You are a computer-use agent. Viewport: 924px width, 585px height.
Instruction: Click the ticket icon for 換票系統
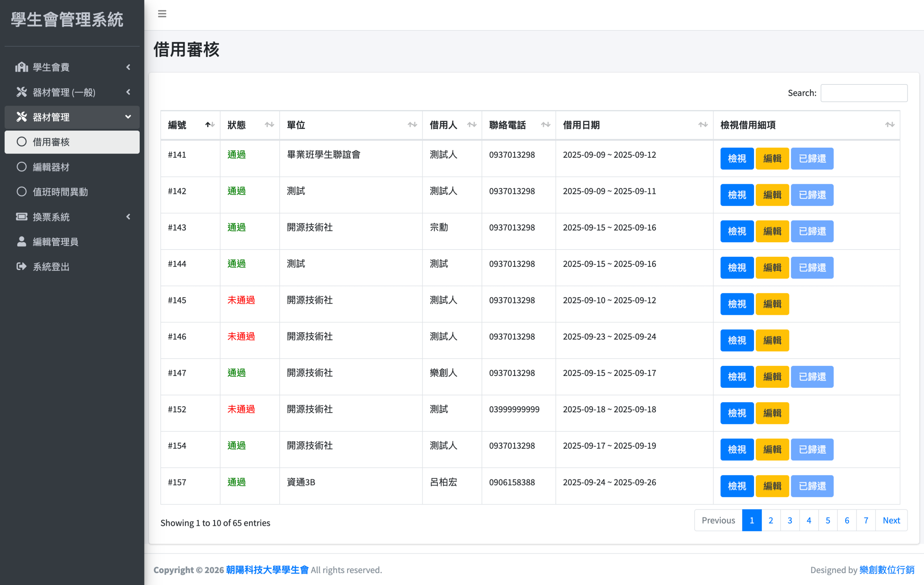22,217
